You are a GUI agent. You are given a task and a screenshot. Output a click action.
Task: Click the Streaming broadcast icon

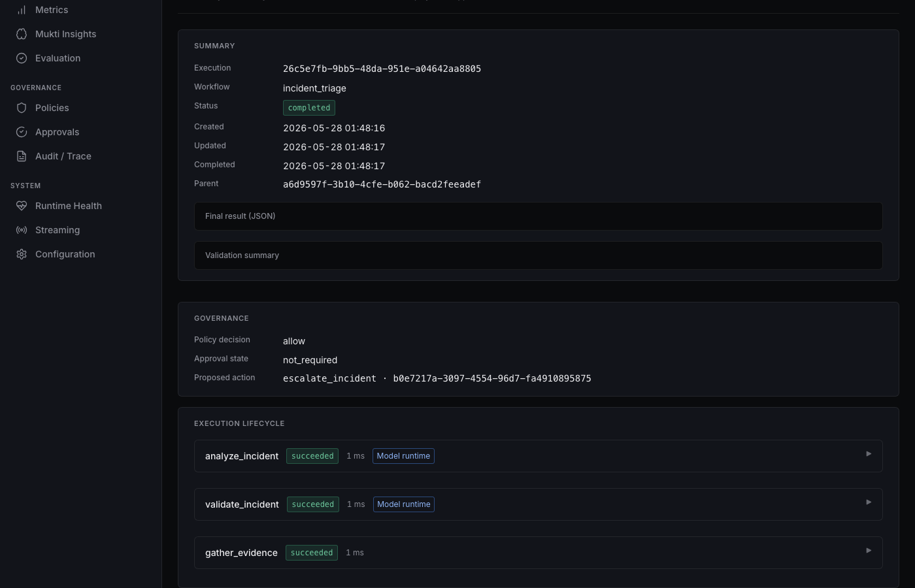pos(22,230)
